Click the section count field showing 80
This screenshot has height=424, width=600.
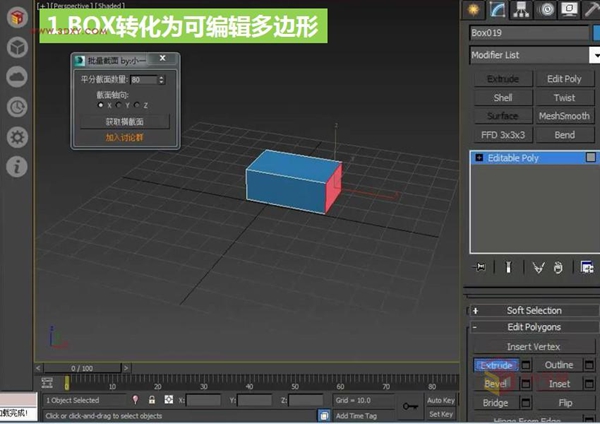[143, 80]
